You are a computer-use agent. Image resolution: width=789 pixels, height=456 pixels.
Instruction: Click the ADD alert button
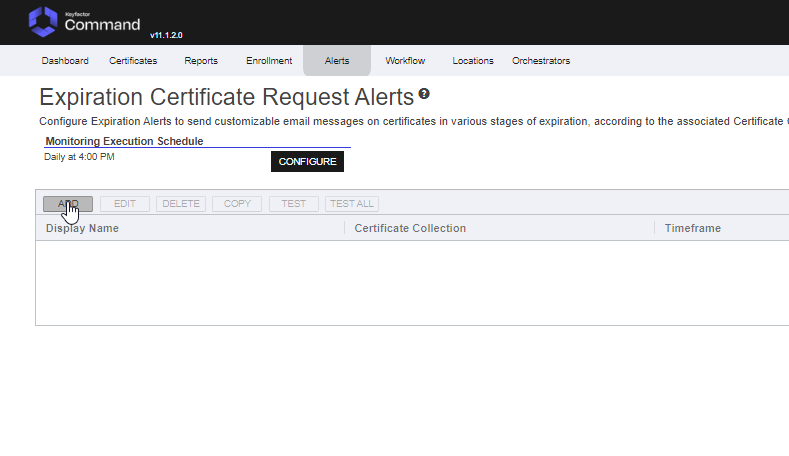68,204
